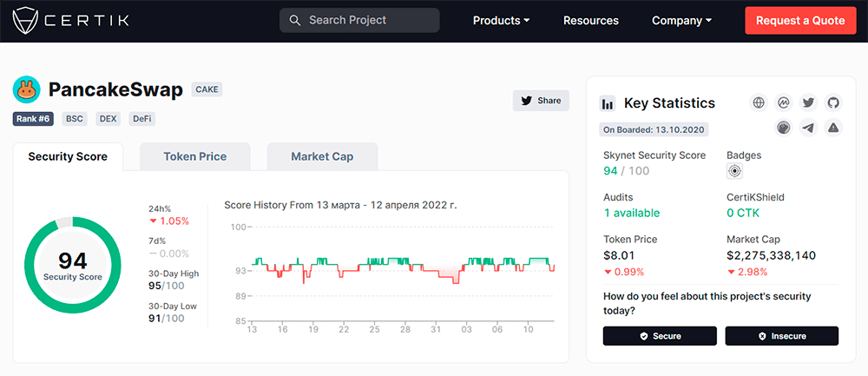Image resolution: width=868 pixels, height=376 pixels.
Task: Click the 2.98% market cap change
Action: [747, 272]
